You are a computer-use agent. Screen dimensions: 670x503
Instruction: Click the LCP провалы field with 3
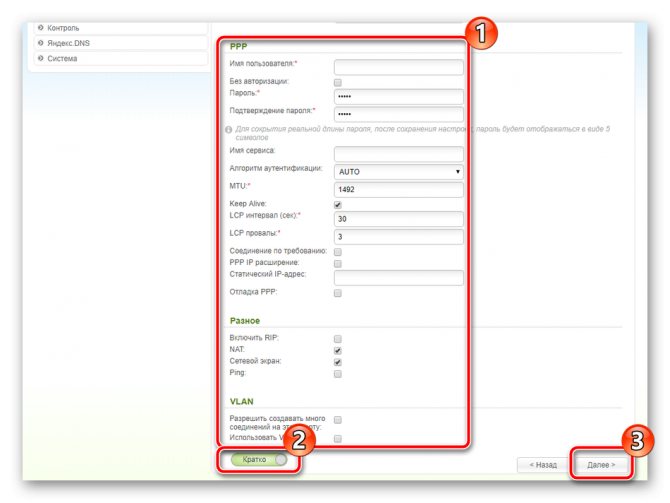click(398, 237)
